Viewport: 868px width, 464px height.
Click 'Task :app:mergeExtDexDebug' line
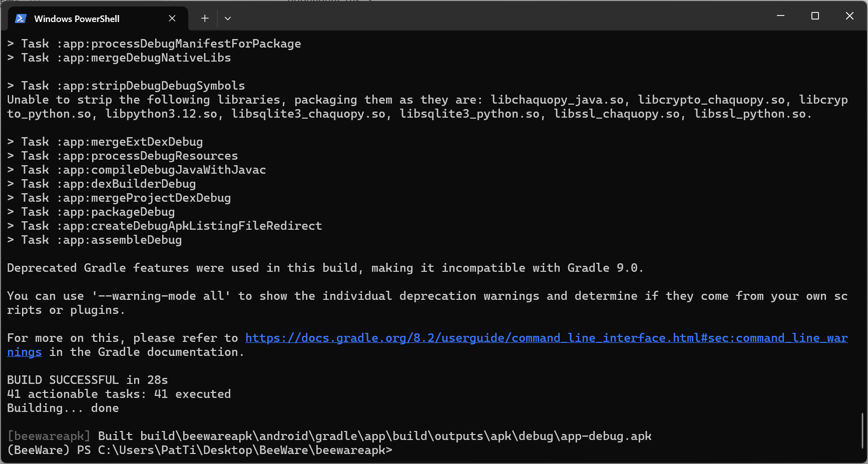point(105,142)
